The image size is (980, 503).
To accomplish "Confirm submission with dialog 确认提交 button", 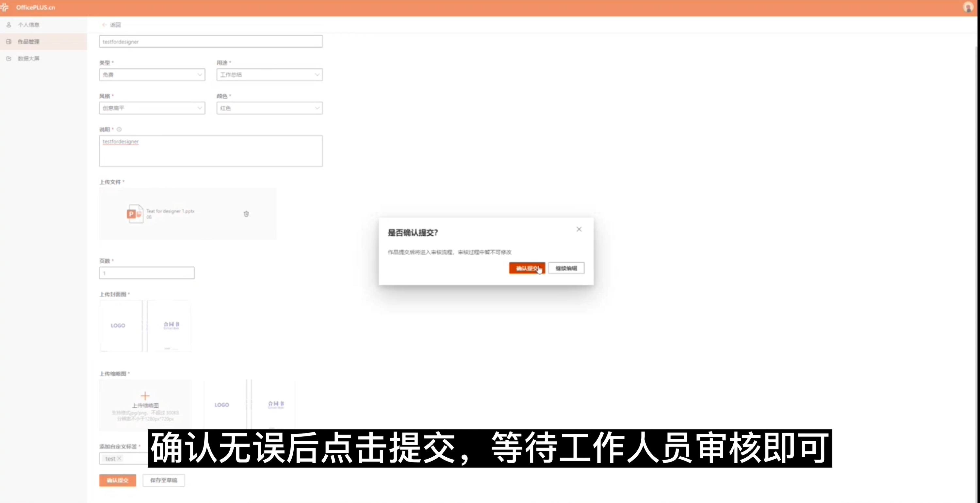I will (x=527, y=268).
